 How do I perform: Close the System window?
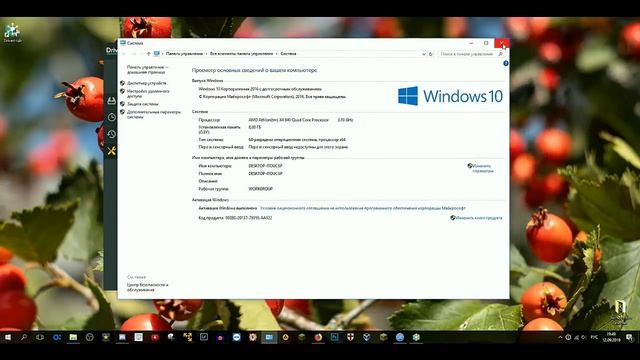pos(502,43)
